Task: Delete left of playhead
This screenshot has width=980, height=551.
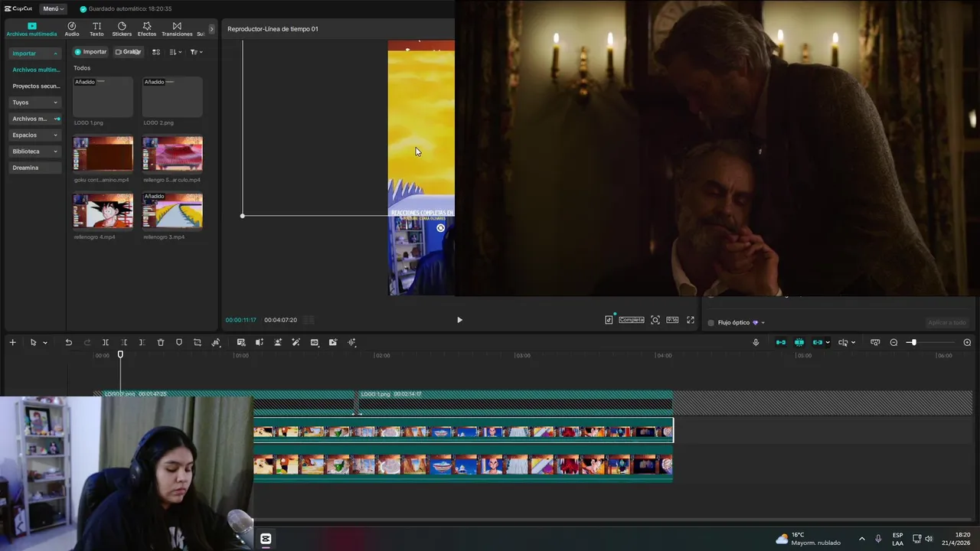Action: point(124,342)
